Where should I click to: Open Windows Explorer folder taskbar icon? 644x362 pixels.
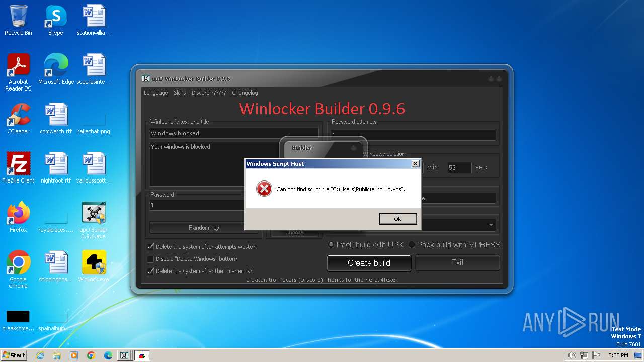pyautogui.click(x=57, y=355)
